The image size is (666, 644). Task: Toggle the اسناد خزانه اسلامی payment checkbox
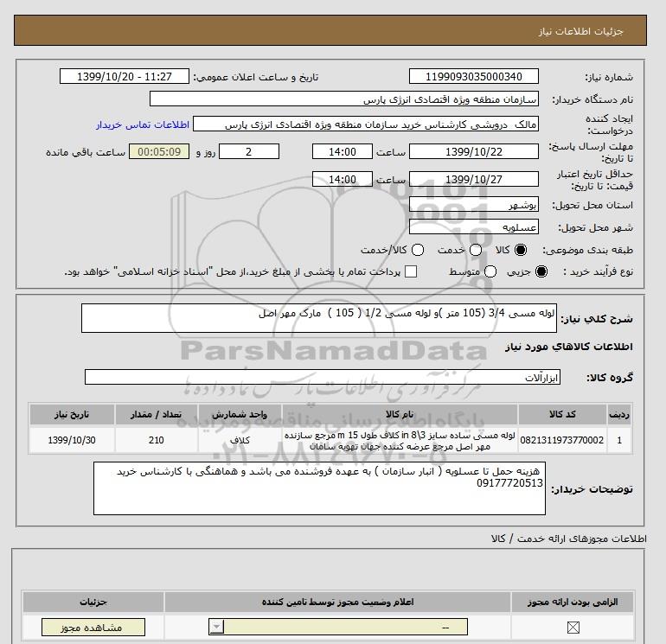point(411,271)
